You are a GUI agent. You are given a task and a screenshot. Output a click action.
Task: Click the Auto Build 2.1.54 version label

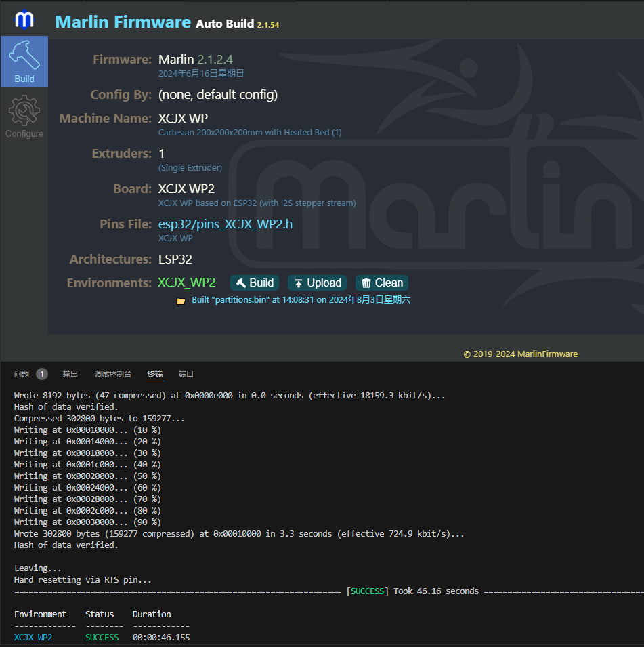pyautogui.click(x=237, y=24)
